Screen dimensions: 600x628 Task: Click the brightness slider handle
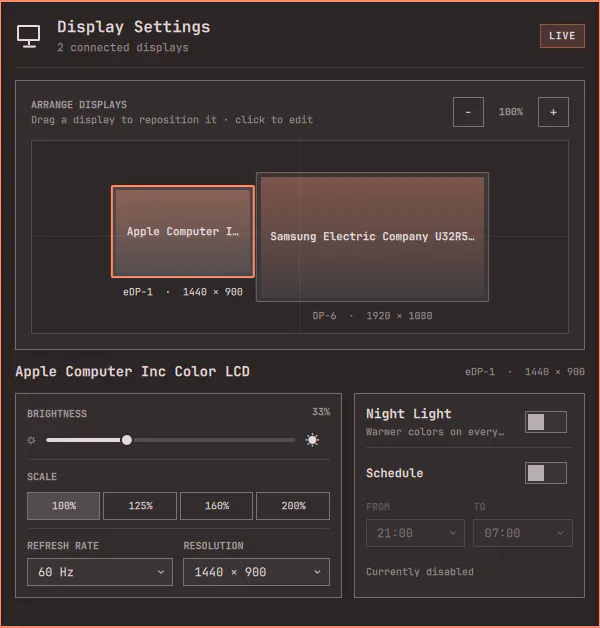(127, 440)
